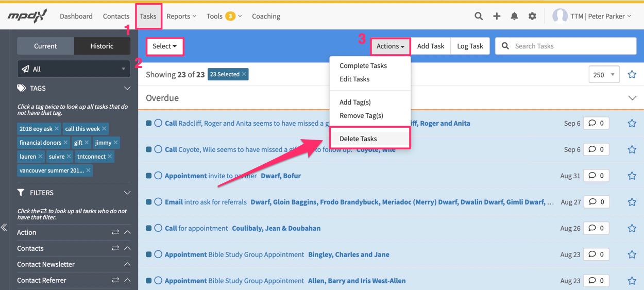The height and width of the screenshot is (290, 644).
Task: Collapse the TAGS section
Action: pos(127,89)
